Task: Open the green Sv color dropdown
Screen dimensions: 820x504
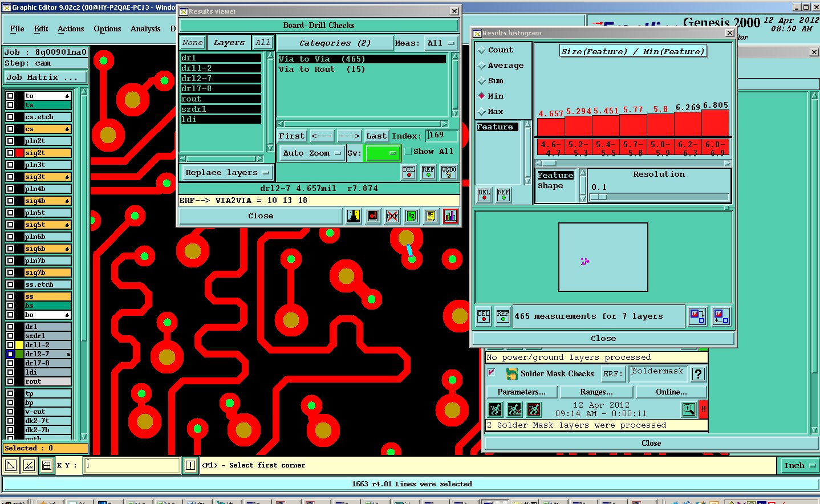Action: point(383,153)
